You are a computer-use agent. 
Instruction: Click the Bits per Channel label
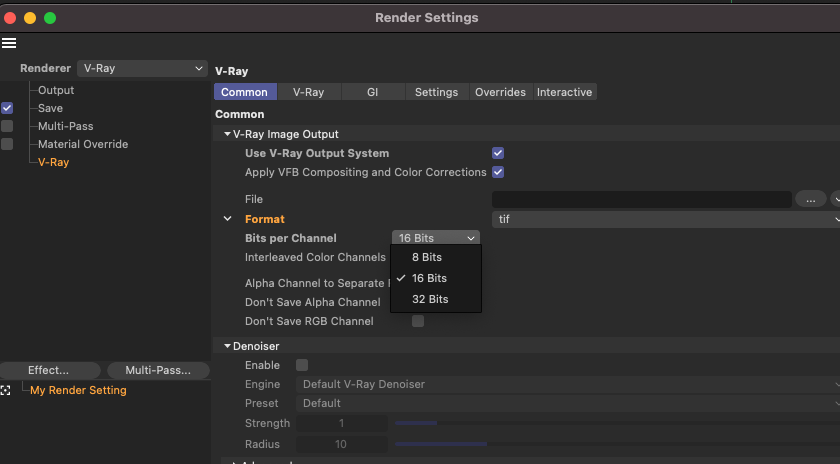291,238
